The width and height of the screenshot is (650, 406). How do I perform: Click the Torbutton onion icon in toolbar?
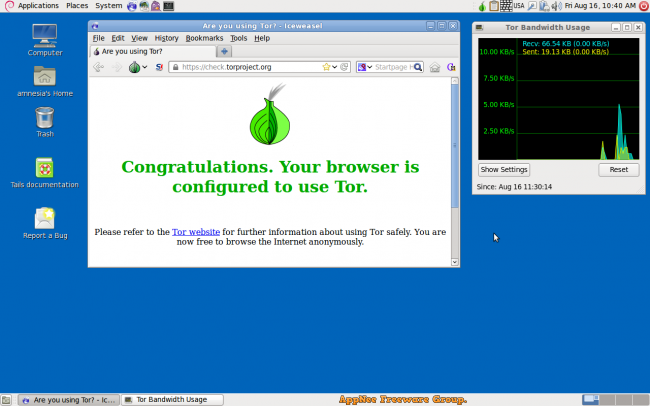134,67
